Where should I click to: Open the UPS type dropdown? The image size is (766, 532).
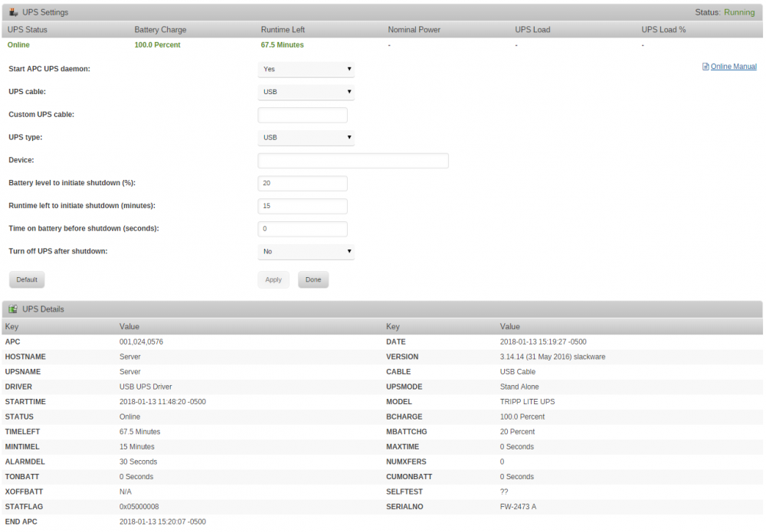pyautogui.click(x=306, y=138)
